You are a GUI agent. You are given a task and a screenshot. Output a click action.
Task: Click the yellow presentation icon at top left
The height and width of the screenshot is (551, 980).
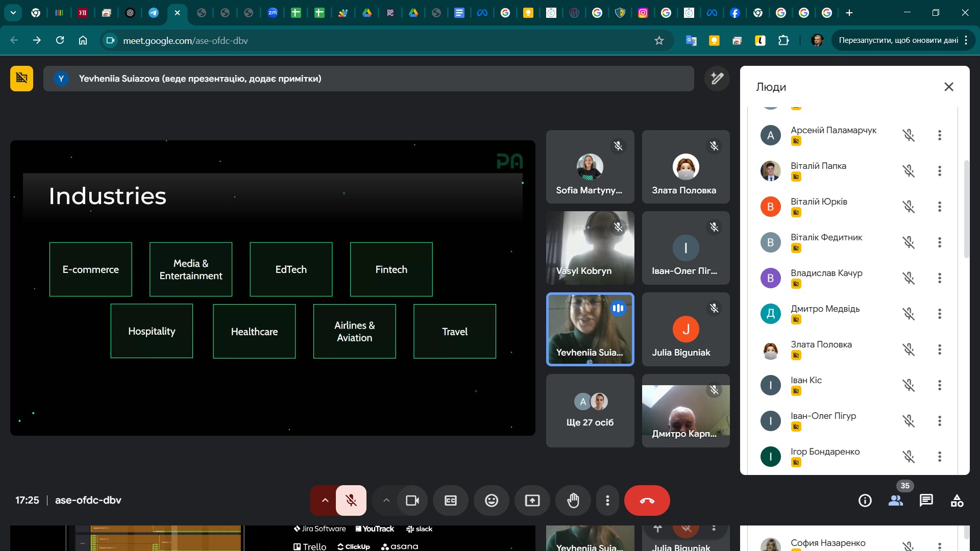(21, 79)
